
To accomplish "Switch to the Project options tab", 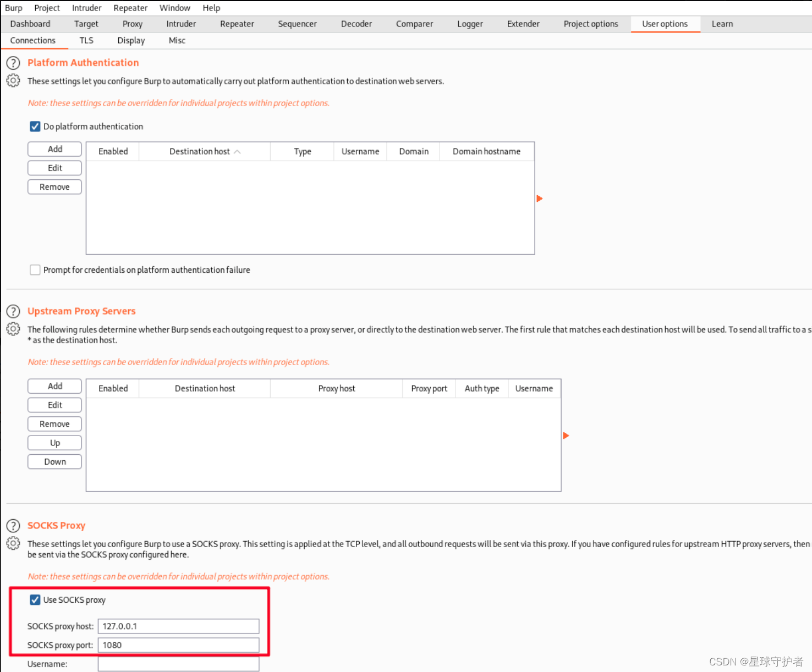I will pos(591,24).
